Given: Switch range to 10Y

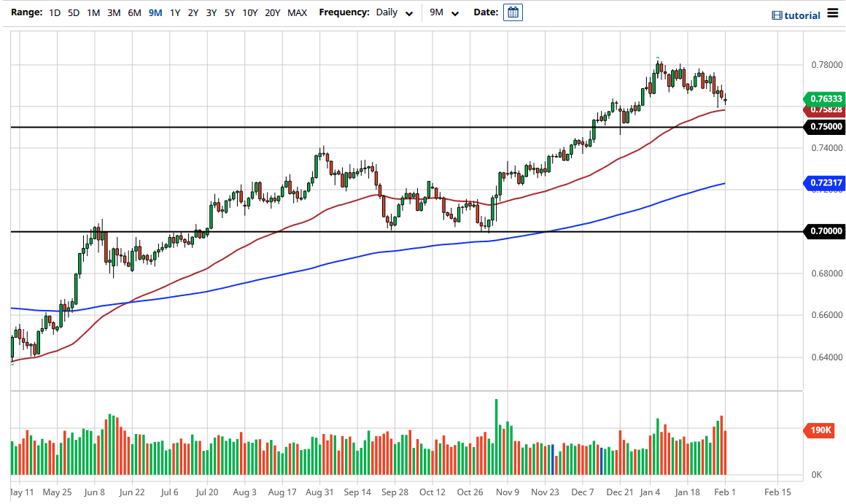Looking at the screenshot, I should pyautogui.click(x=250, y=12).
